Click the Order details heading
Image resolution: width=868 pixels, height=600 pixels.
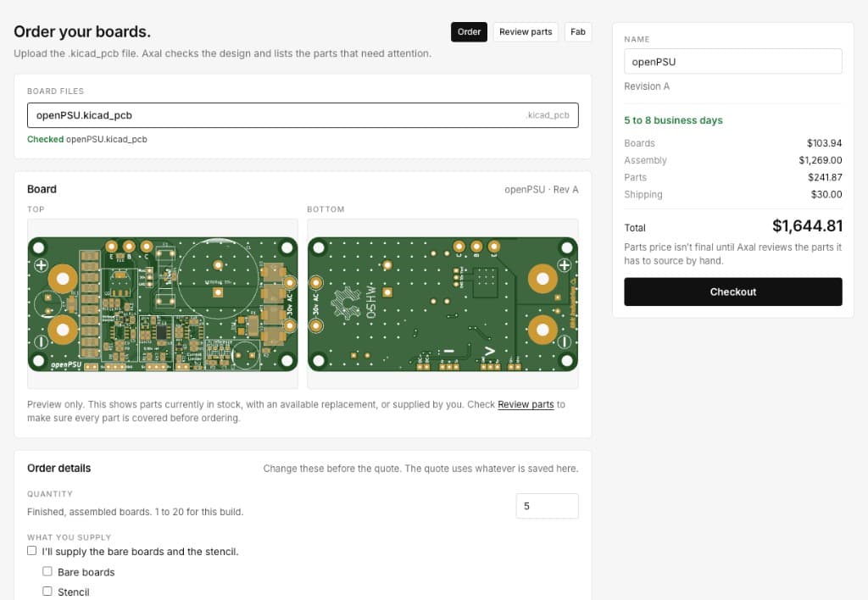tap(58, 469)
